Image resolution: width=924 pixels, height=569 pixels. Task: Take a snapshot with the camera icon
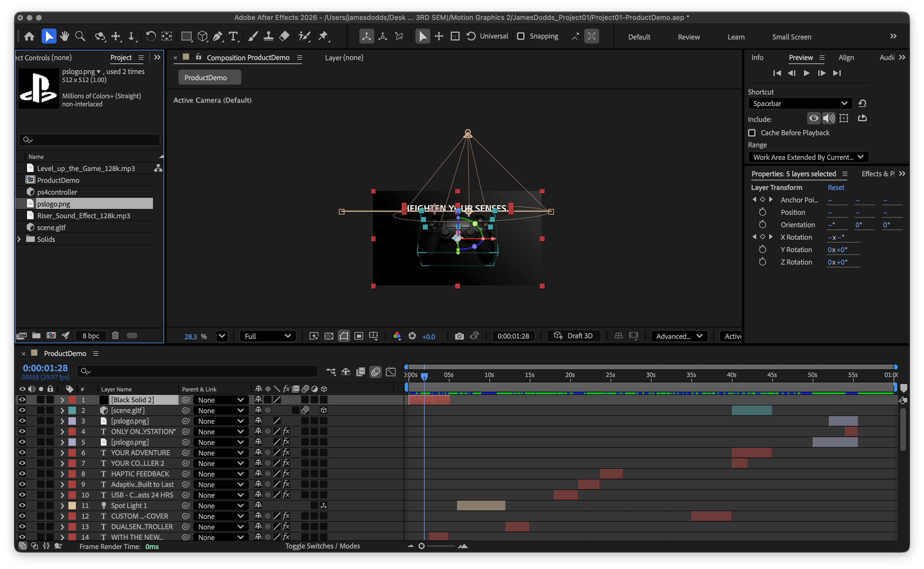(459, 336)
